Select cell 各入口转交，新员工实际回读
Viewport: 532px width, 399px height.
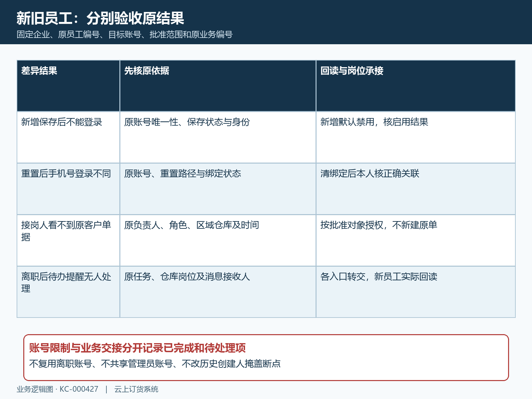(x=416, y=292)
